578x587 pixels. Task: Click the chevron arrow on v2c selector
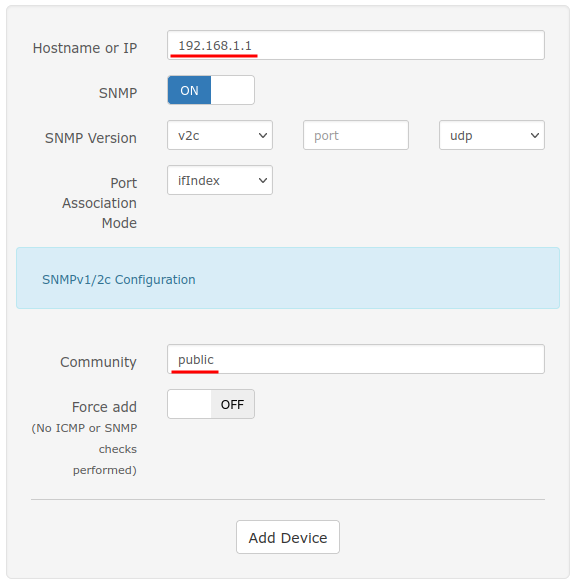[x=263, y=136]
